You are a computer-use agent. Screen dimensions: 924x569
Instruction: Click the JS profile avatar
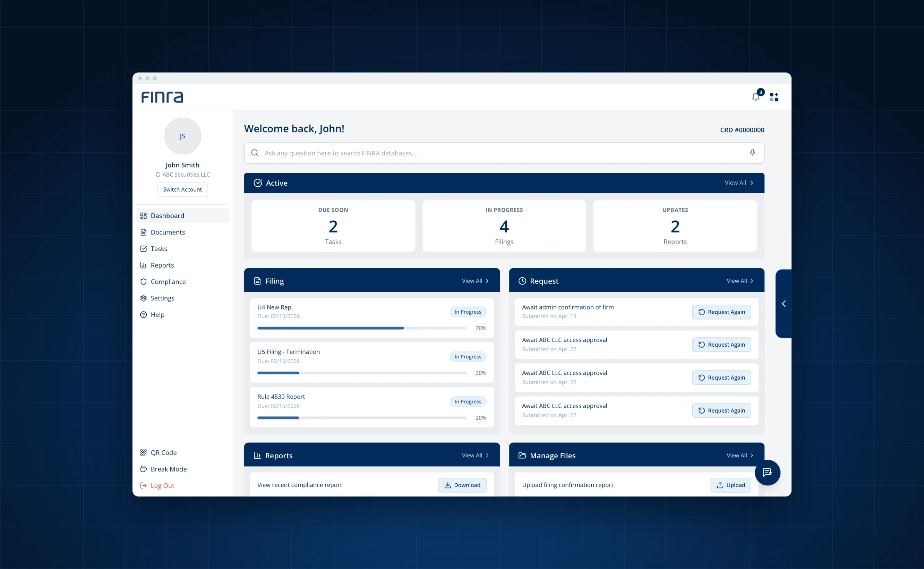click(x=182, y=136)
